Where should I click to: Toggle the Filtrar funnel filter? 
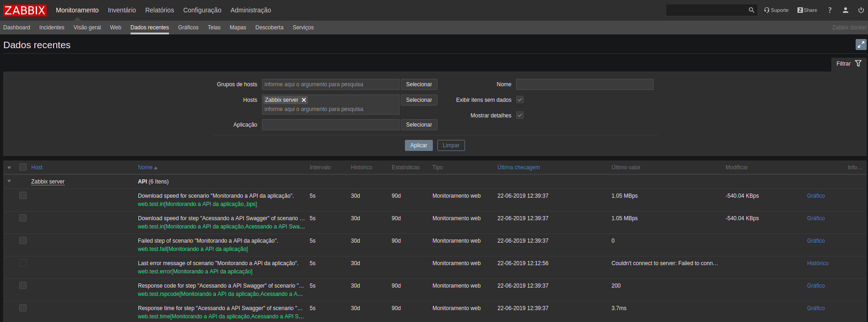(x=849, y=64)
